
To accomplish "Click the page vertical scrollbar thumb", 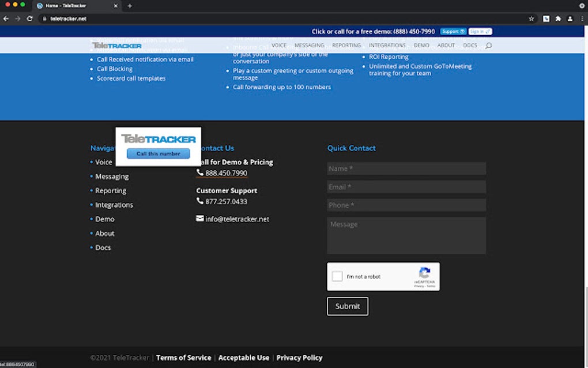I will 586,326.
